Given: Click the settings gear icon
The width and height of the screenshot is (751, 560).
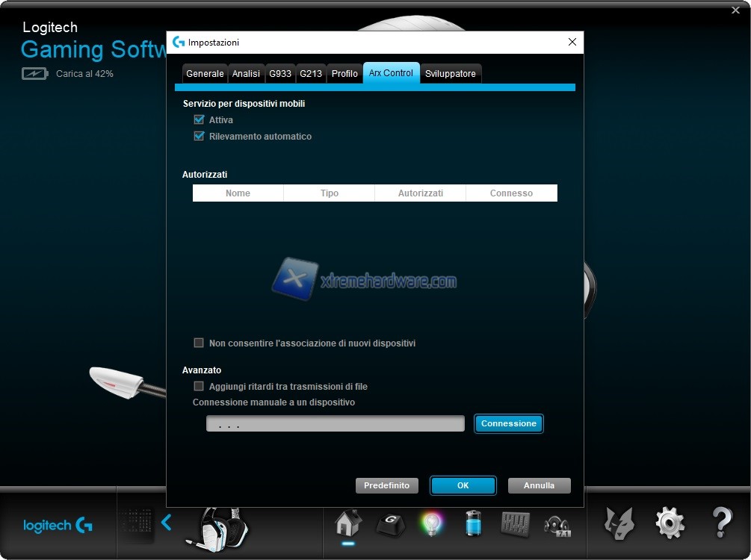Looking at the screenshot, I should pos(670,523).
